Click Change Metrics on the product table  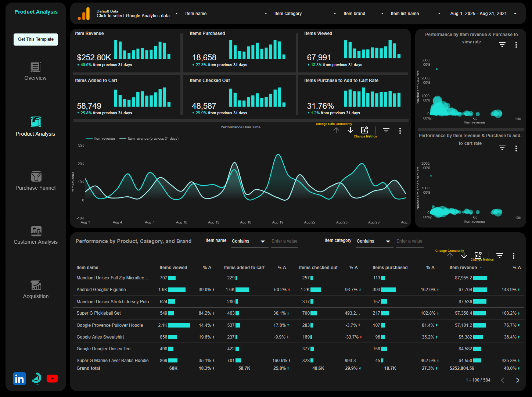point(478,255)
